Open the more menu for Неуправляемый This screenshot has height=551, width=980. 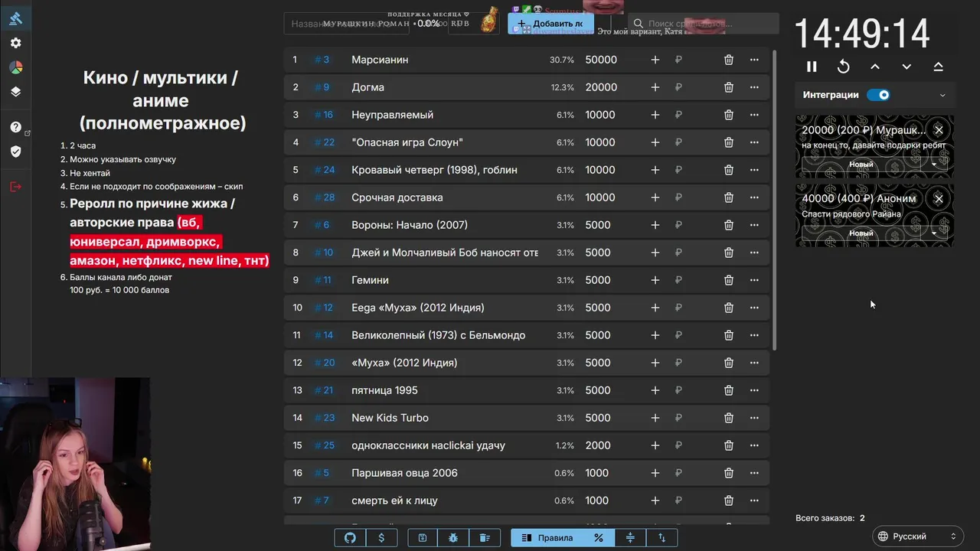[x=754, y=115]
